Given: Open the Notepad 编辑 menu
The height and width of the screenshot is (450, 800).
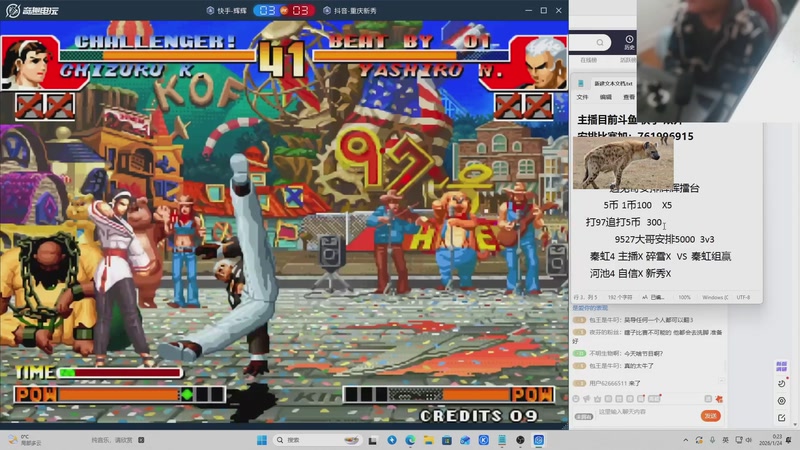Looking at the screenshot, I should click(606, 97).
